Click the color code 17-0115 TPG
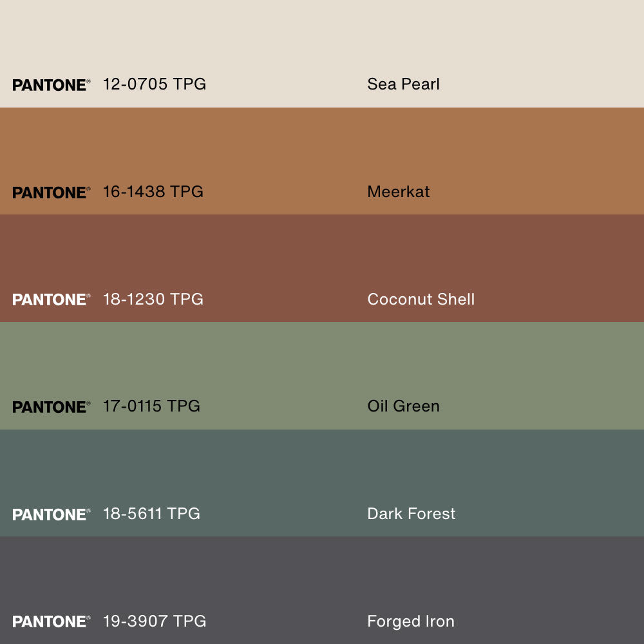644x644 pixels. 151,406
